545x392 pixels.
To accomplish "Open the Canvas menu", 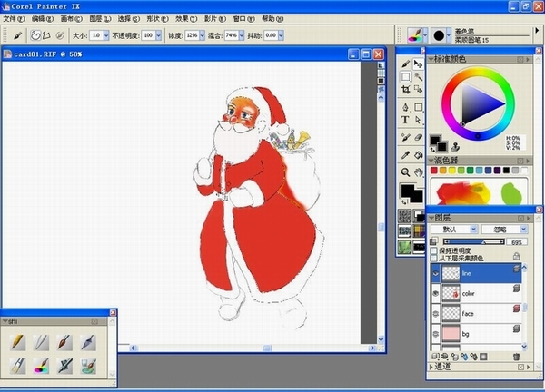I will point(72,19).
